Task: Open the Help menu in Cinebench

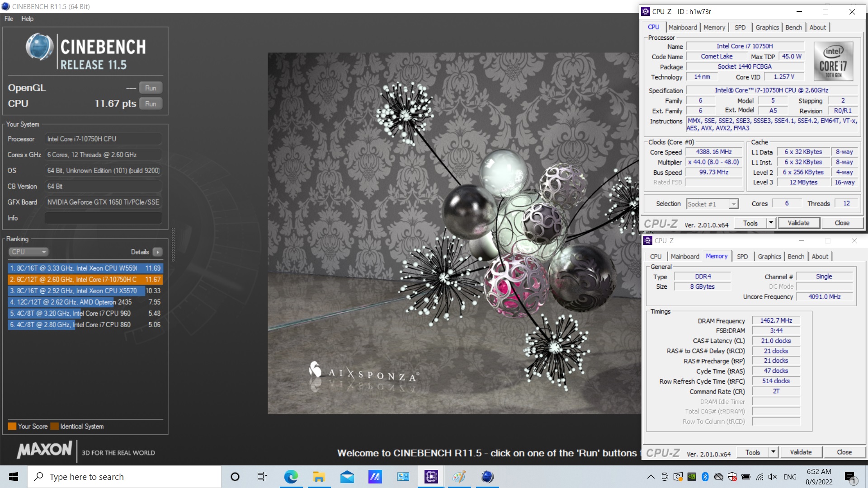Action: [27, 19]
